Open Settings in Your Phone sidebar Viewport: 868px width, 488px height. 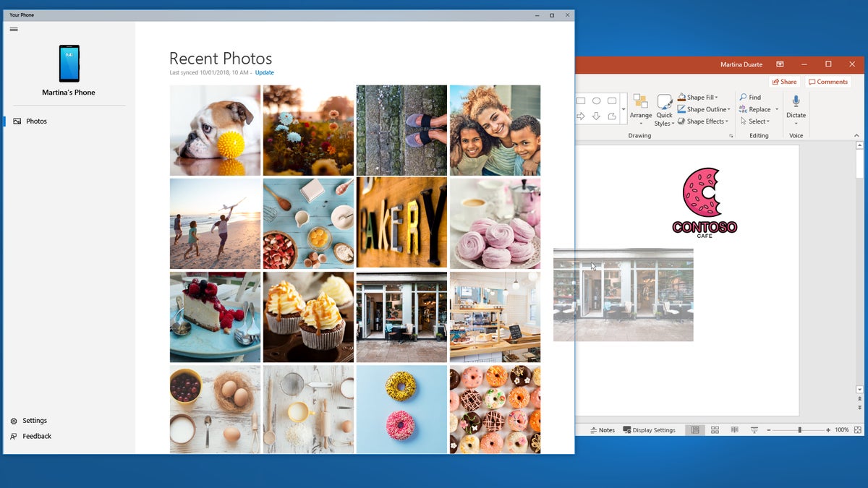tap(29, 421)
